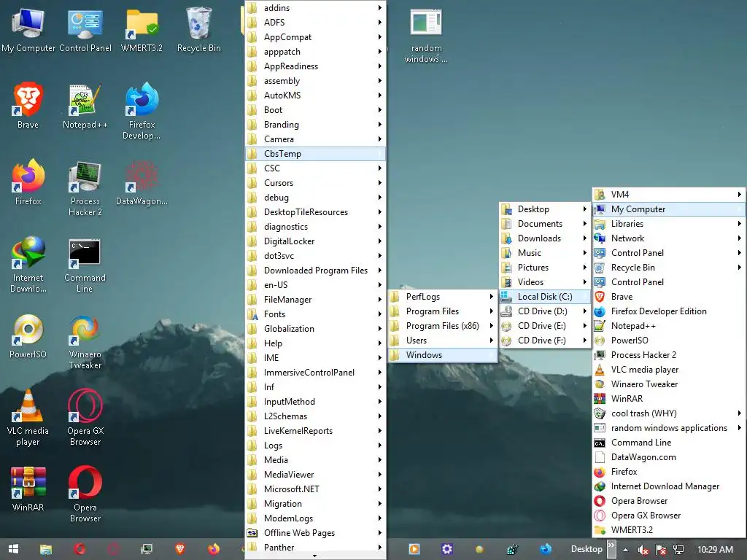Select the CbsTemp folder entry
Image resolution: width=747 pixels, height=560 pixels.
click(315, 153)
